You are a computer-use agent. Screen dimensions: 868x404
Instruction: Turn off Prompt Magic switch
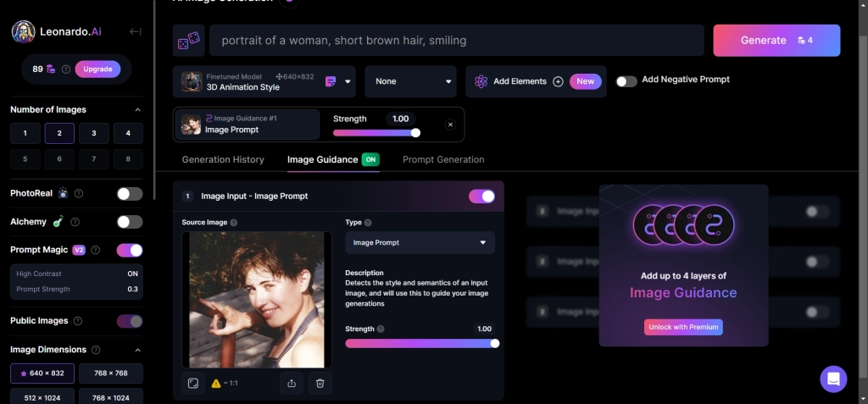click(x=130, y=250)
